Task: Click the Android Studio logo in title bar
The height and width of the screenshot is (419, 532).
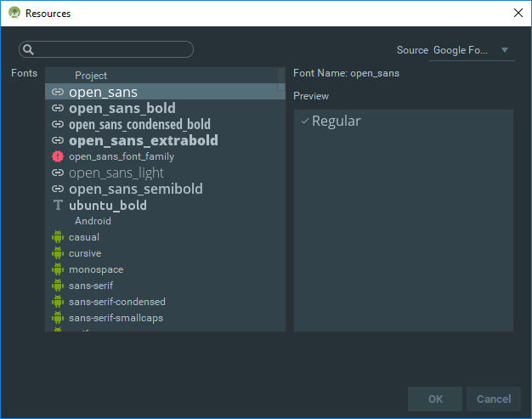Action: (14, 13)
